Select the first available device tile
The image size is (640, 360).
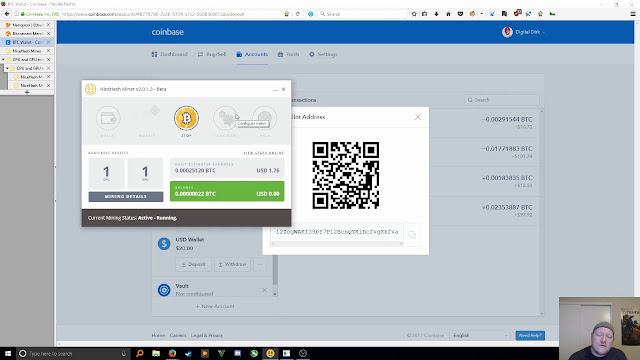(x=107, y=173)
